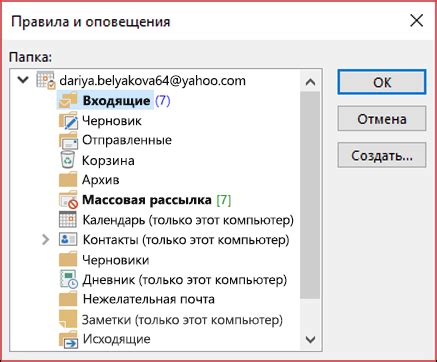Click the unread count (7) next to Входящие
437x362 pixels.
click(163, 100)
